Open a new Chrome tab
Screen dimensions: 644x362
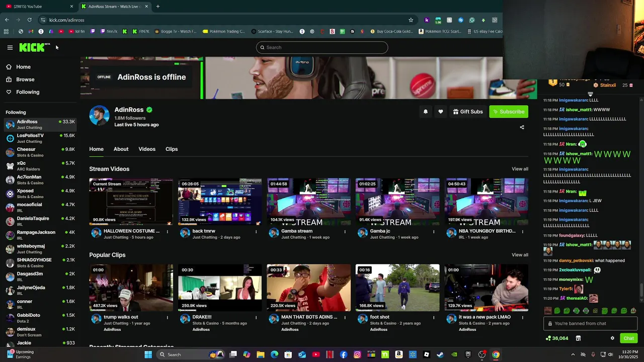pos(158,7)
